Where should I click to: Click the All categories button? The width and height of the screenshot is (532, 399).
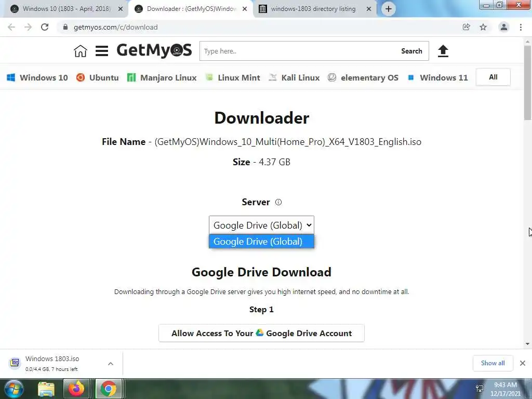point(493,77)
